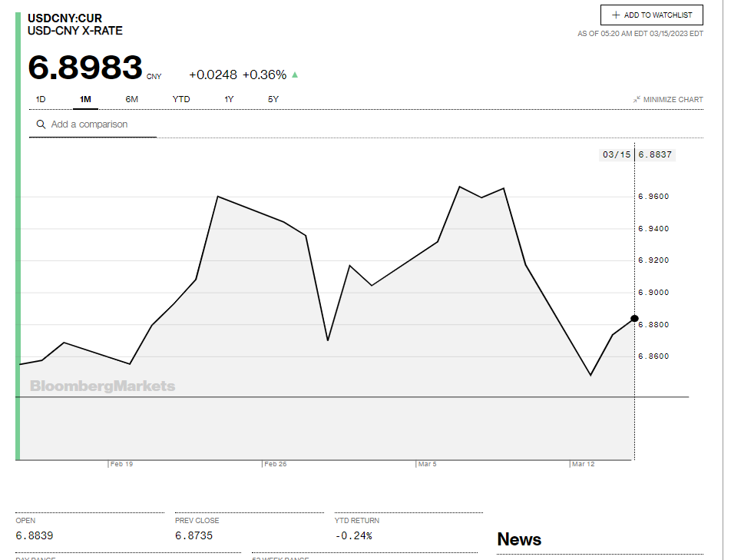Click the green up-triangle next to +0.36%

click(295, 75)
